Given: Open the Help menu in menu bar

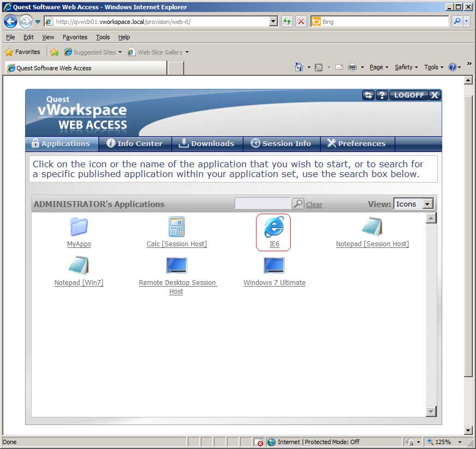Looking at the screenshot, I should (124, 37).
